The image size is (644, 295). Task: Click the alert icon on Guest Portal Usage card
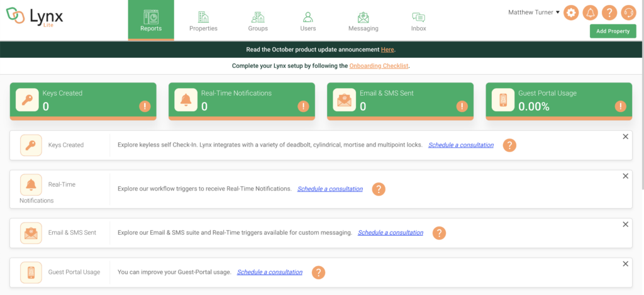pos(621,106)
